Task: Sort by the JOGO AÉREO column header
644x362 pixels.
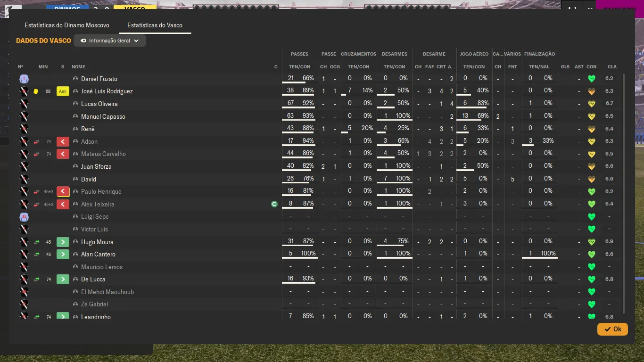Action: 474,54
